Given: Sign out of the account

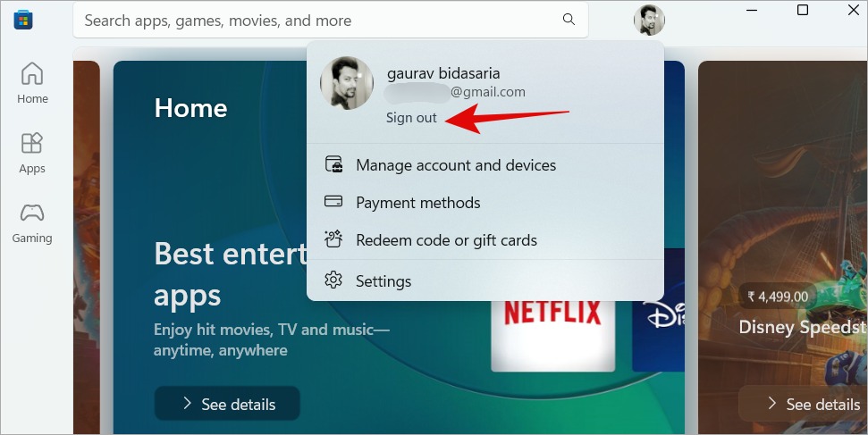Looking at the screenshot, I should coord(411,118).
